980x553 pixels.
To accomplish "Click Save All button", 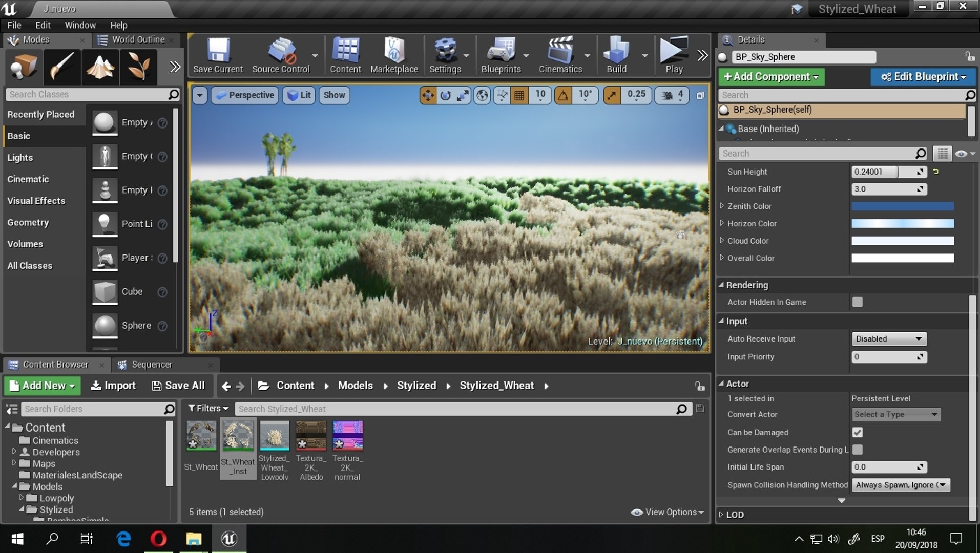I will point(178,386).
